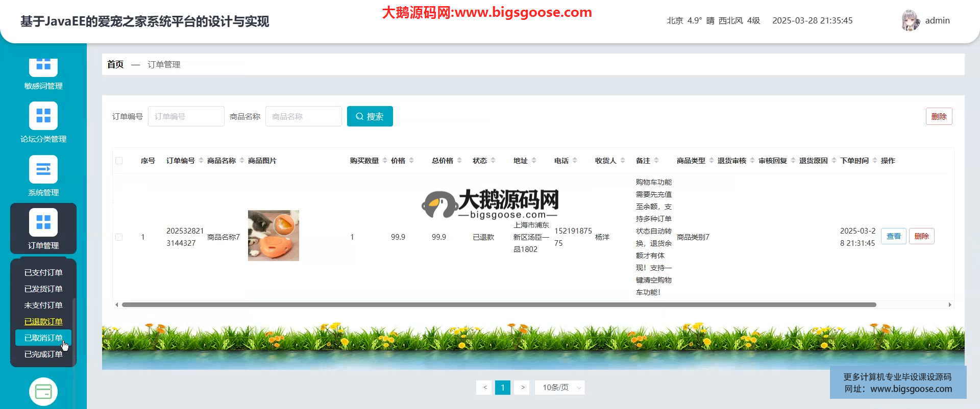The image size is (980, 409).
Task: Sort by 下单时间 column arrows
Action: 875,161
